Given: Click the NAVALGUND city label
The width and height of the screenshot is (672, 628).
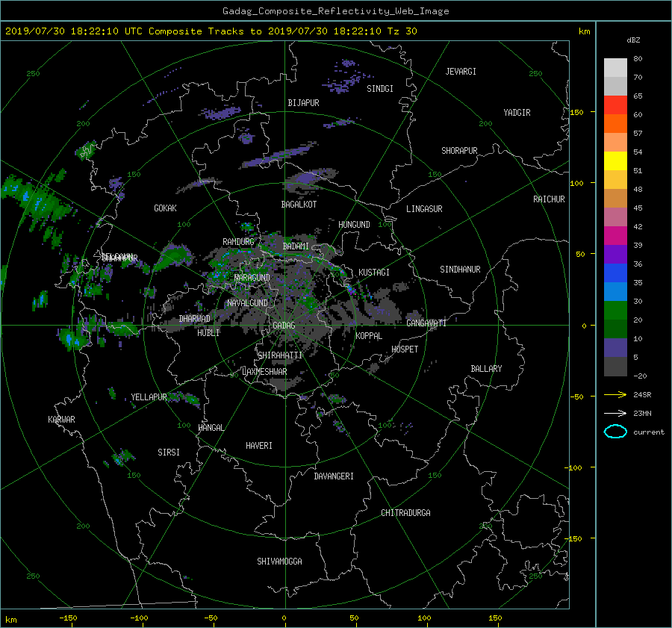Looking at the screenshot, I should [x=247, y=303].
